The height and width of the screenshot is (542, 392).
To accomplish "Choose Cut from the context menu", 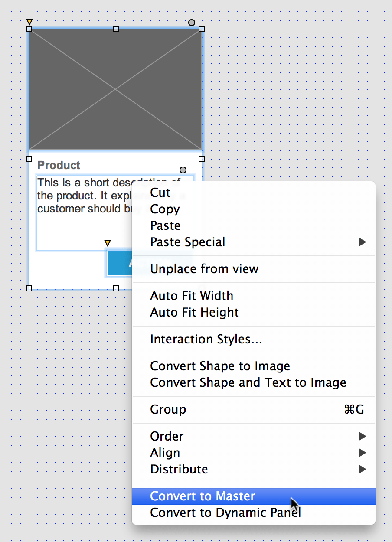I will click(x=254, y=193).
